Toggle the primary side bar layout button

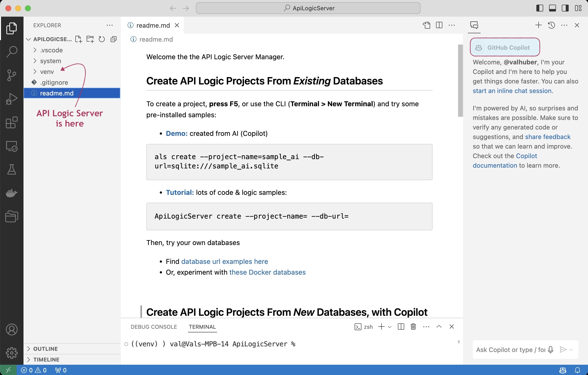click(540, 8)
